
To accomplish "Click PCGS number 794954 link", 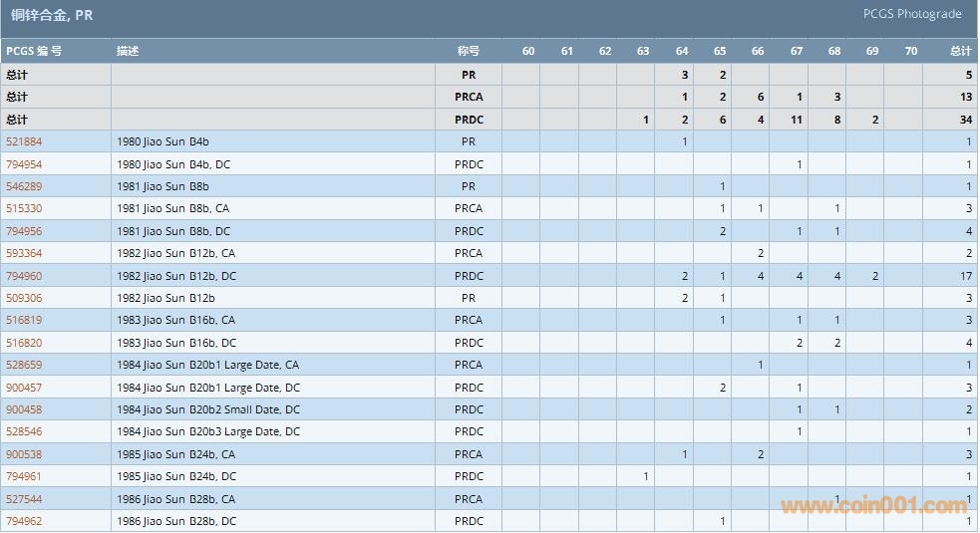I will (24, 164).
